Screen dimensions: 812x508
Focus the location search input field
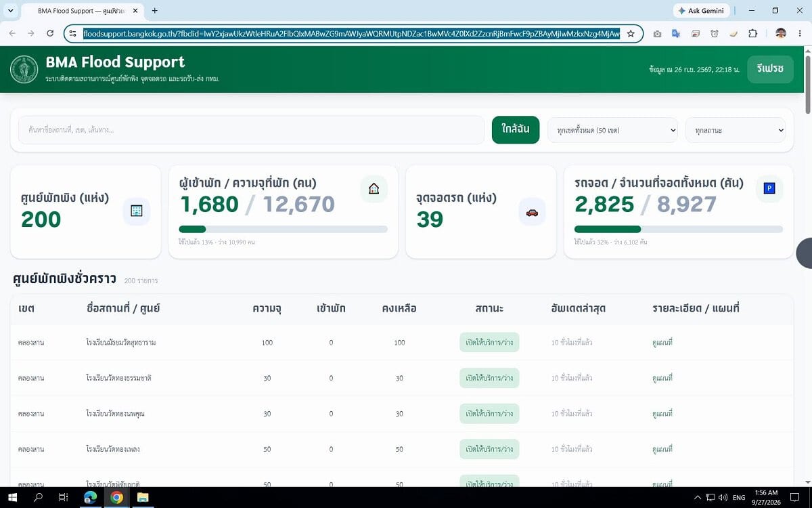(251, 130)
